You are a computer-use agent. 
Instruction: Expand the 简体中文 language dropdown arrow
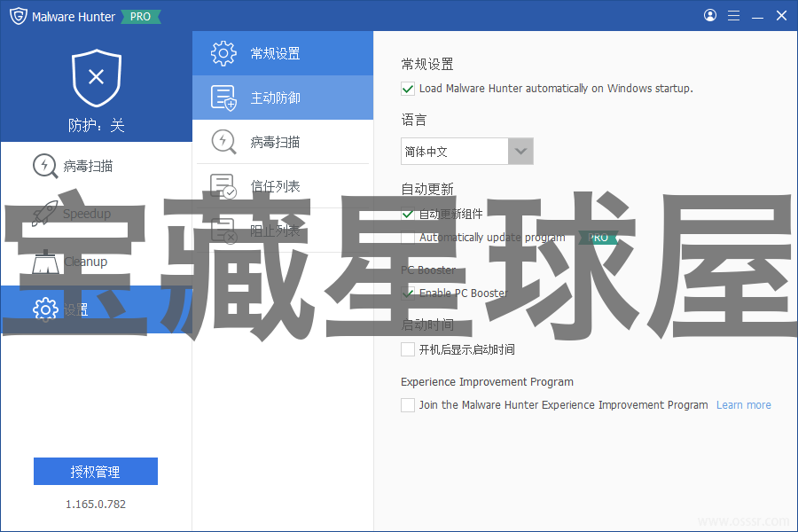click(520, 152)
